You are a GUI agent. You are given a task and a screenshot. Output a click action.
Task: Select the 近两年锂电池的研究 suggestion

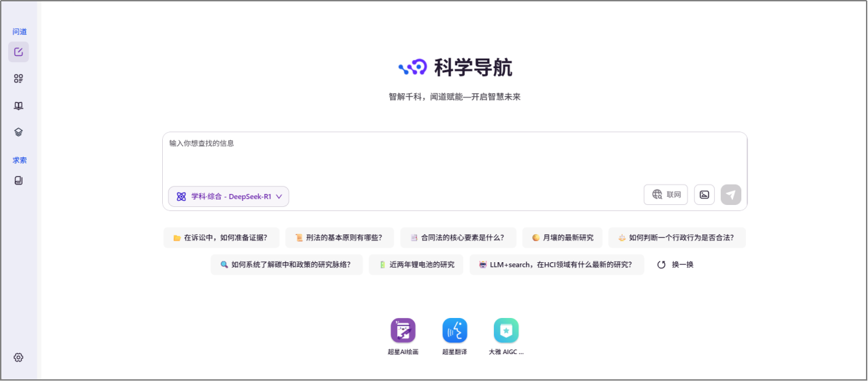[416, 265]
